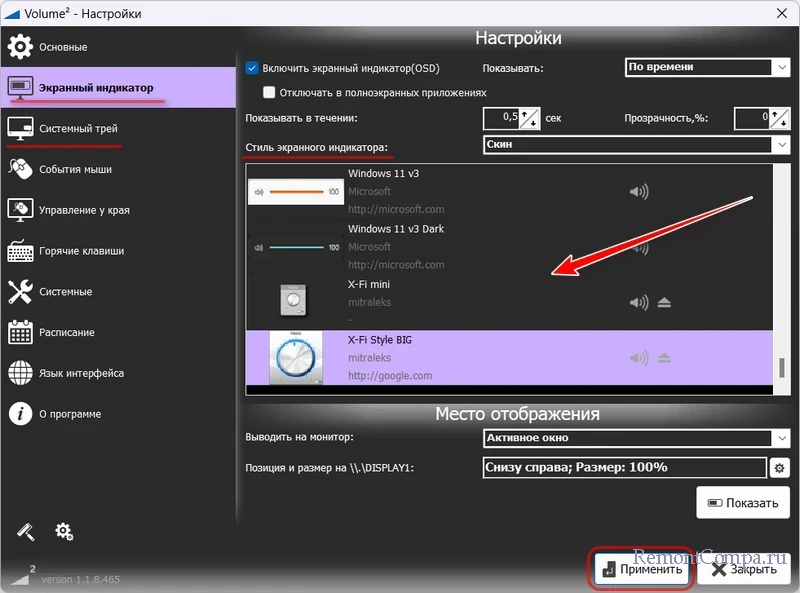This screenshot has width=800, height=593.
Task: Click the Volume² app icon in title bar
Action: (x=11, y=14)
